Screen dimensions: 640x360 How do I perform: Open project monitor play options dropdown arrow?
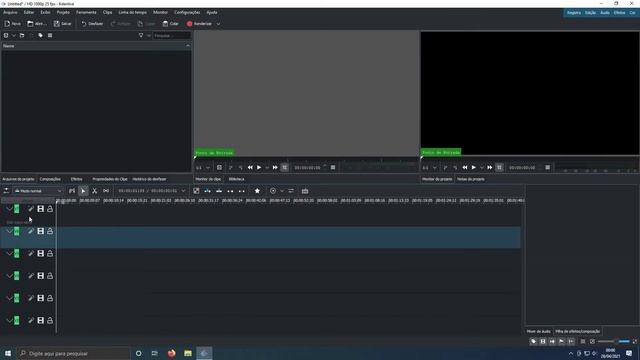pyautogui.click(x=482, y=167)
